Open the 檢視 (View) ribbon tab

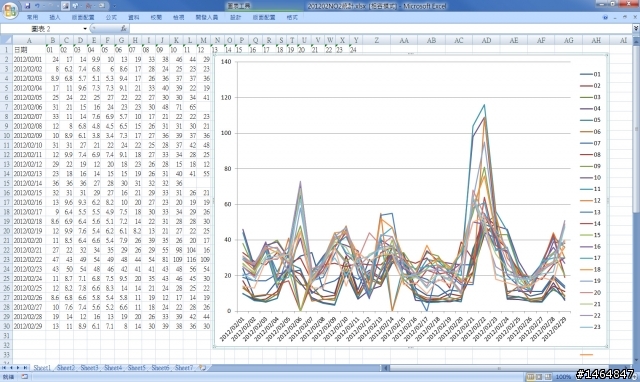(178, 18)
